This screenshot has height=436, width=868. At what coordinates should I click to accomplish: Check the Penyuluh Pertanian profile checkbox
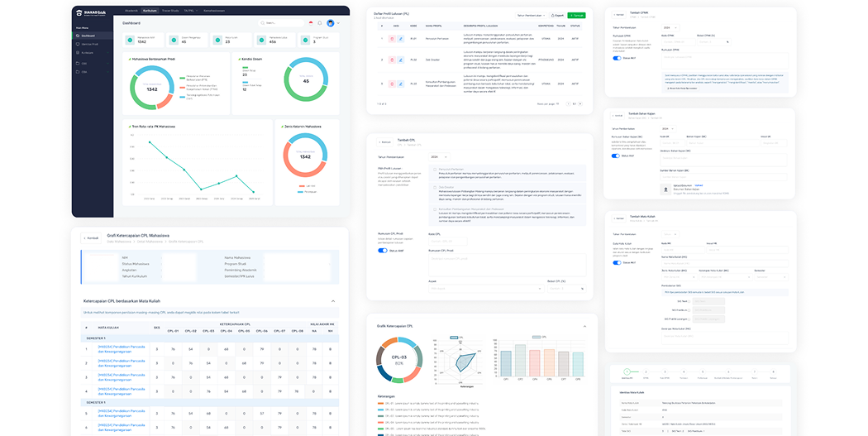[435, 170]
